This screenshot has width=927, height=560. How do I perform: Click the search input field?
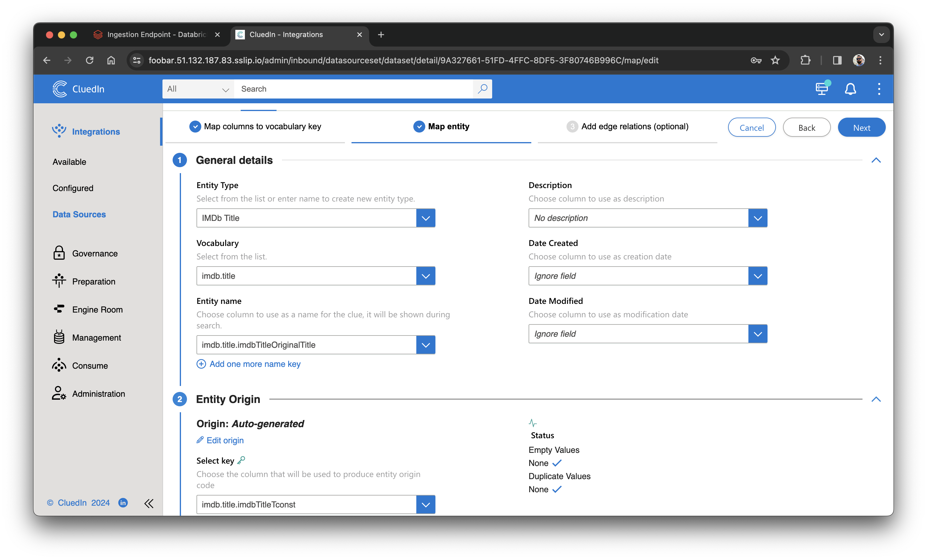click(360, 89)
